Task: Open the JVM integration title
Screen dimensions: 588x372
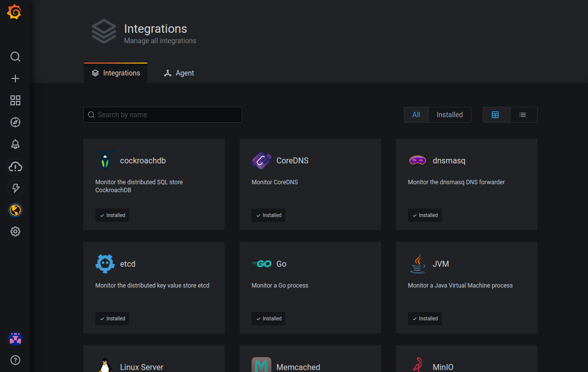Action: click(441, 264)
